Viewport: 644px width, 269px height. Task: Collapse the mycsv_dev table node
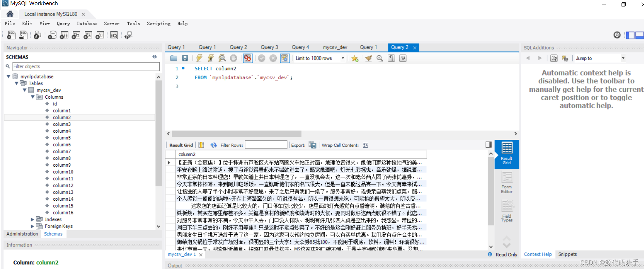(x=25, y=90)
